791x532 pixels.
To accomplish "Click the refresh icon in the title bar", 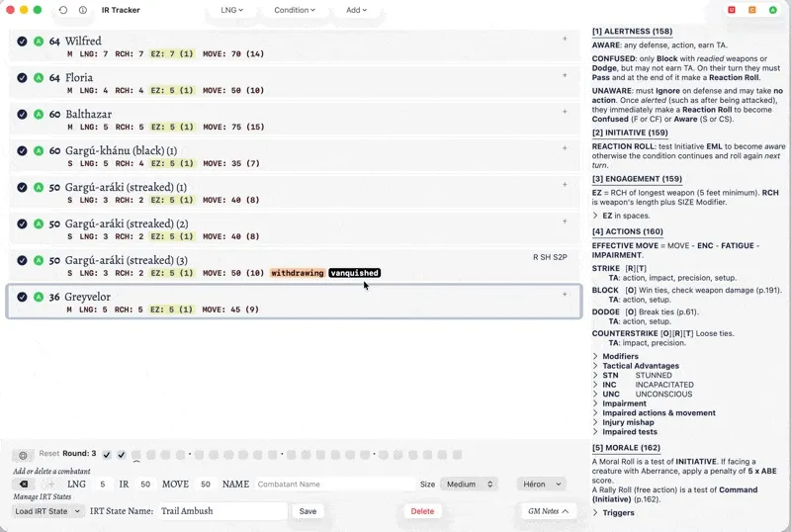I will point(64,10).
